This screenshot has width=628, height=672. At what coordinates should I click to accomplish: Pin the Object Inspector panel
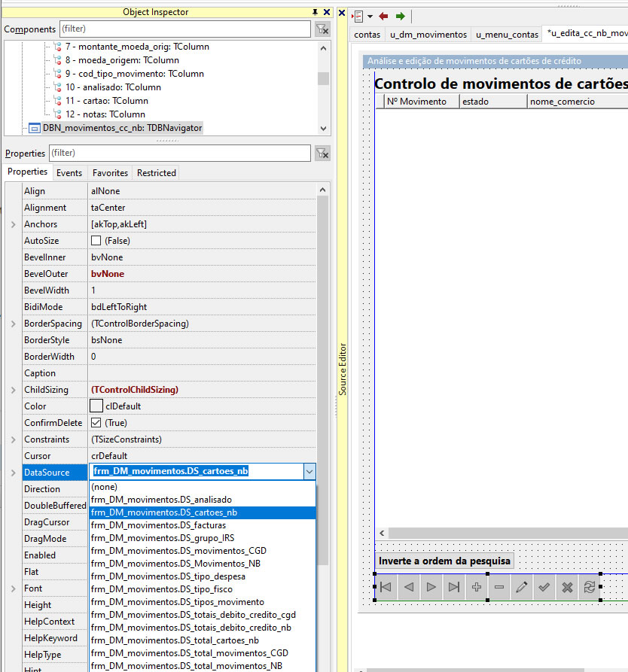pos(315,12)
